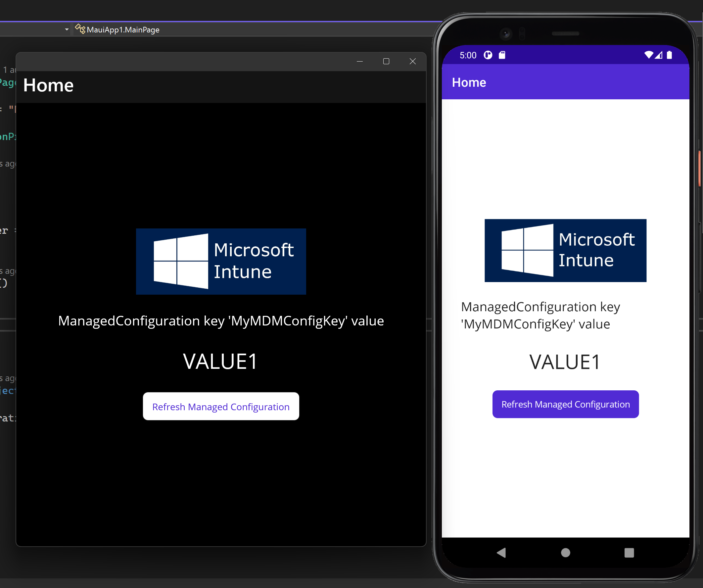The height and width of the screenshot is (588, 703).
Task: Click Refresh Managed Configuration in Windows app
Action: 221,407
